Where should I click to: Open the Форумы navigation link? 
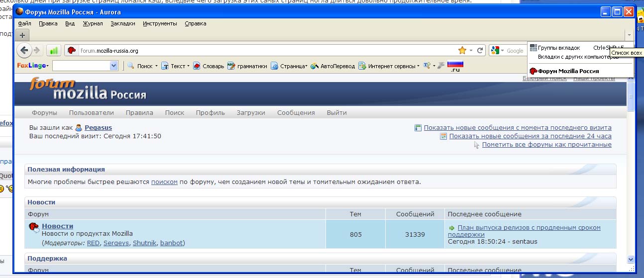click(x=44, y=112)
